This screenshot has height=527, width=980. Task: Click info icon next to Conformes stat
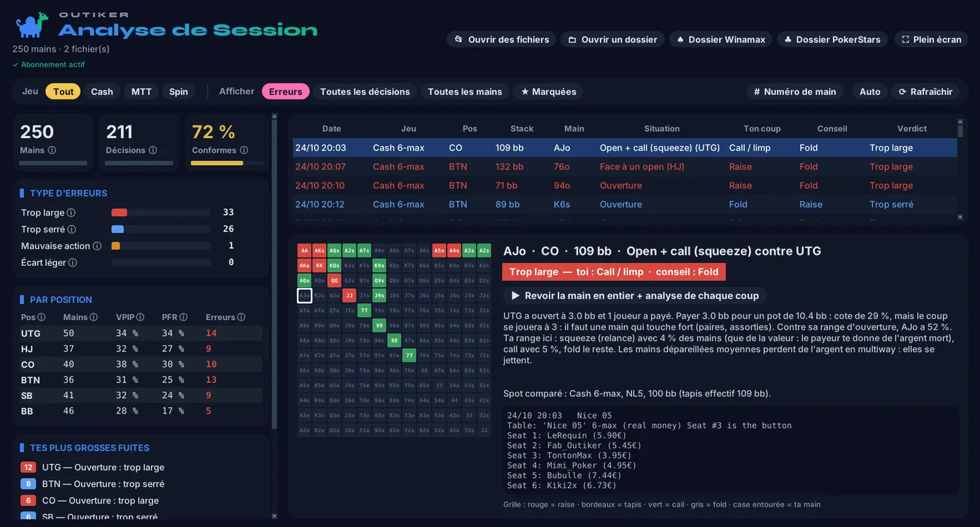244,150
